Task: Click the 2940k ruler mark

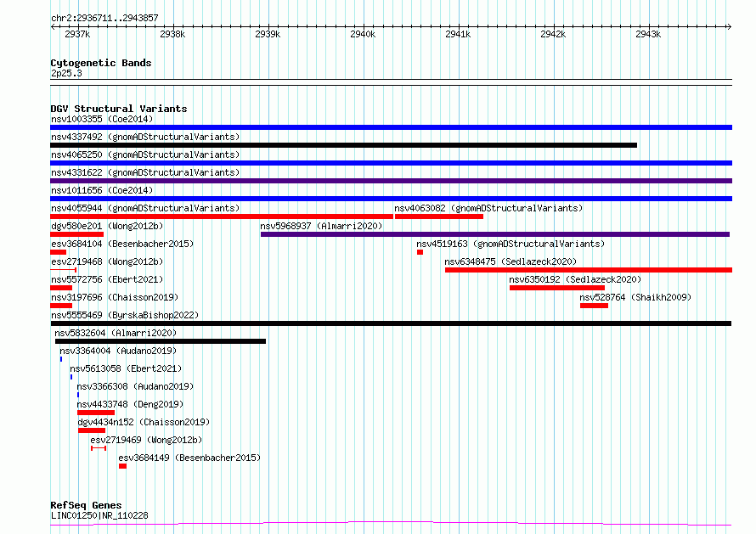Action: pos(363,34)
